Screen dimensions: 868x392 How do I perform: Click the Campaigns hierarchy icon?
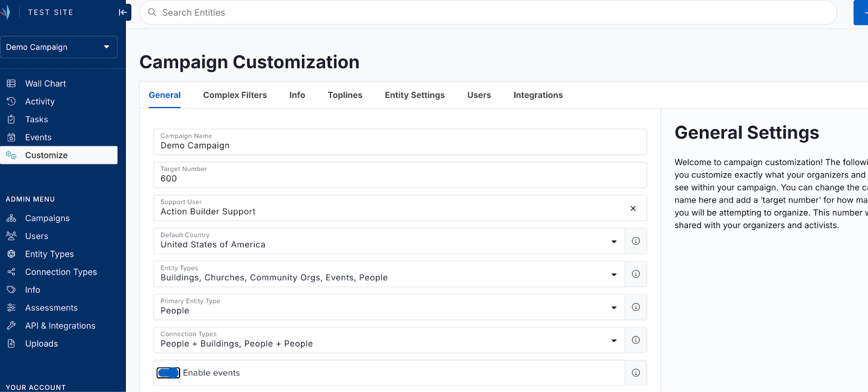(11, 218)
